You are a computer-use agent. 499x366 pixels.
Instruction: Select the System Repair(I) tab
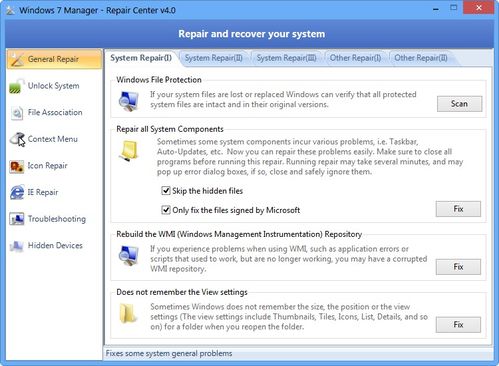[x=141, y=58]
